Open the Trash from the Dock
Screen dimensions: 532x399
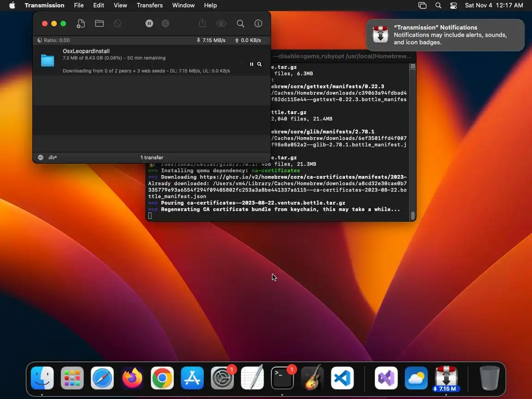(490, 378)
